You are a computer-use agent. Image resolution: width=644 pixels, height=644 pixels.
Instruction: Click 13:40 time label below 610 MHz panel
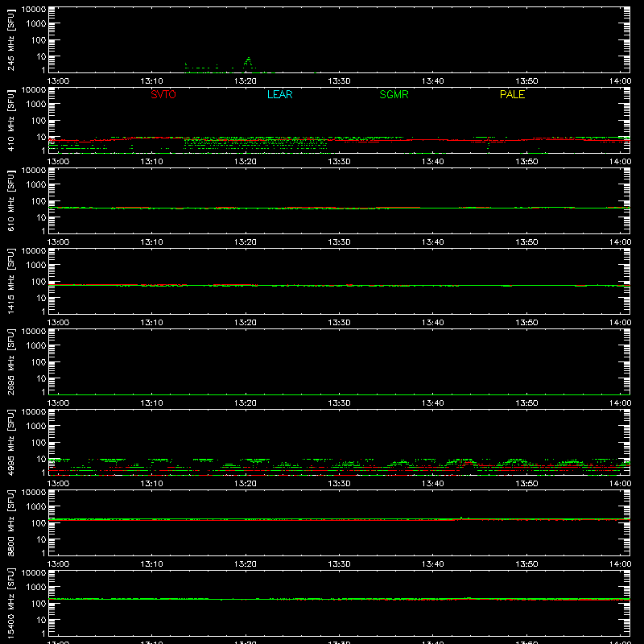432,242
